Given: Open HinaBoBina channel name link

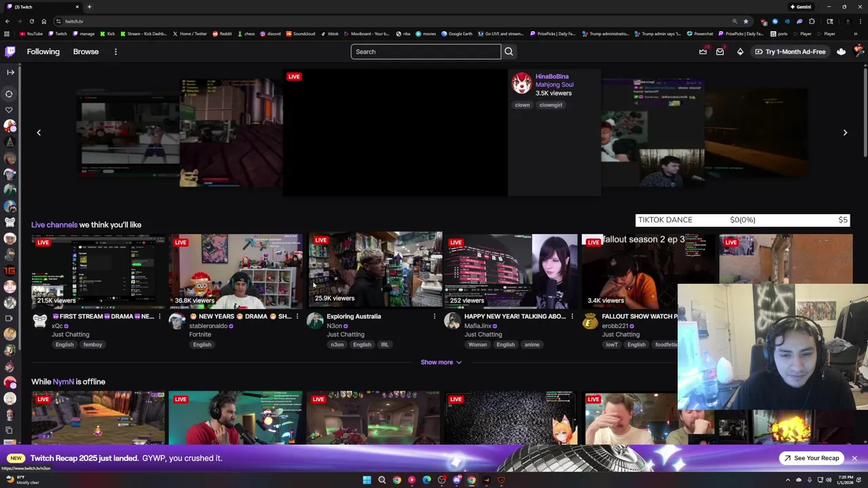Looking at the screenshot, I should tap(552, 77).
